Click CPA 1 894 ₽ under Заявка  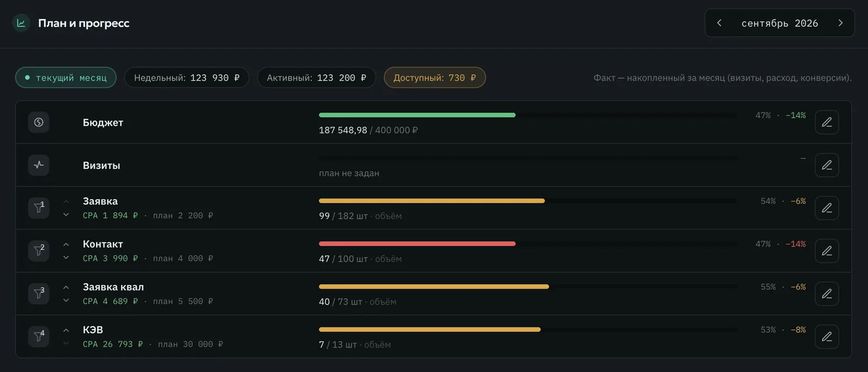(x=110, y=215)
